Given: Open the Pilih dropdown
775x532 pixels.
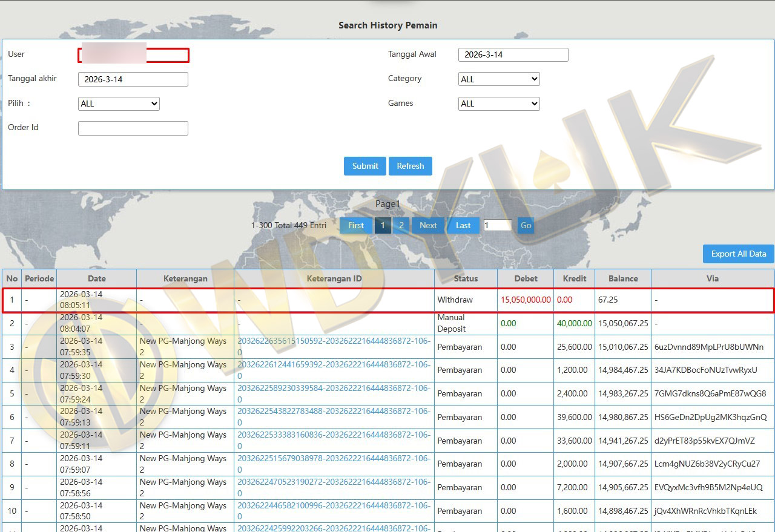Looking at the screenshot, I should point(119,103).
